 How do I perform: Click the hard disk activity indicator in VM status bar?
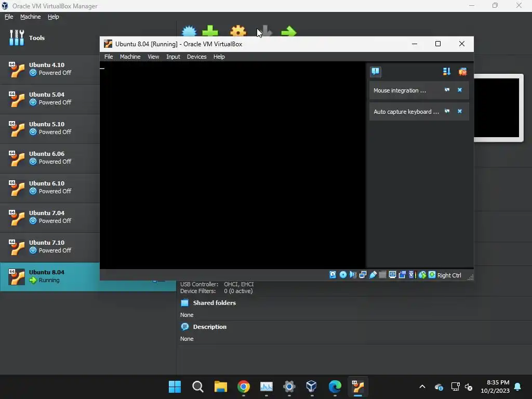(x=333, y=275)
